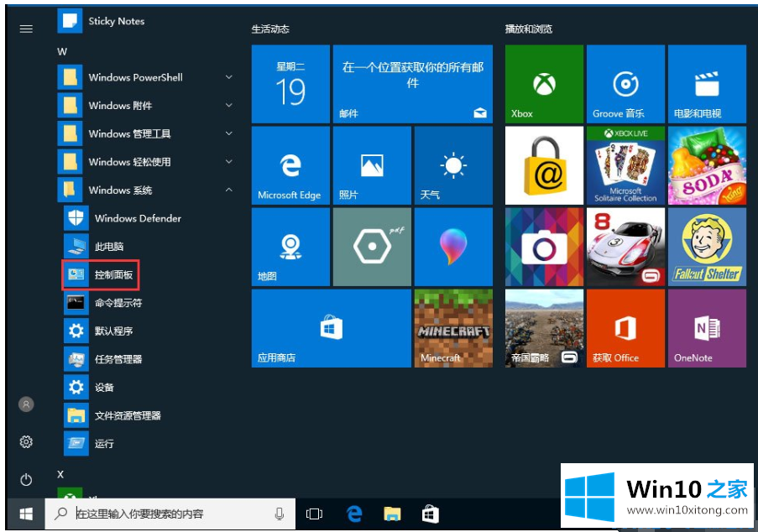This screenshot has width=758, height=532.
Task: Open the 地图 (Maps) tile
Action: click(290, 247)
